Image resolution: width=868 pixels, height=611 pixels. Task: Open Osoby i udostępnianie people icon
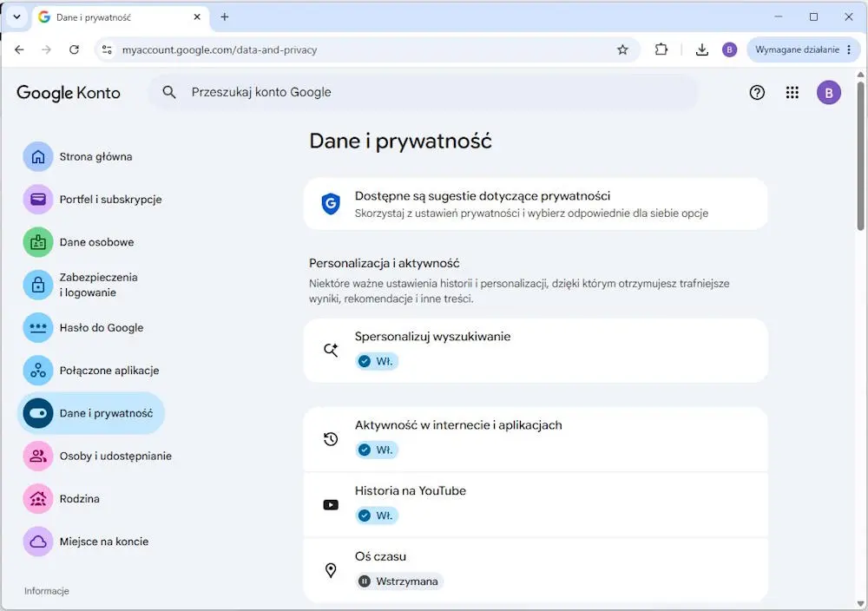tap(37, 456)
